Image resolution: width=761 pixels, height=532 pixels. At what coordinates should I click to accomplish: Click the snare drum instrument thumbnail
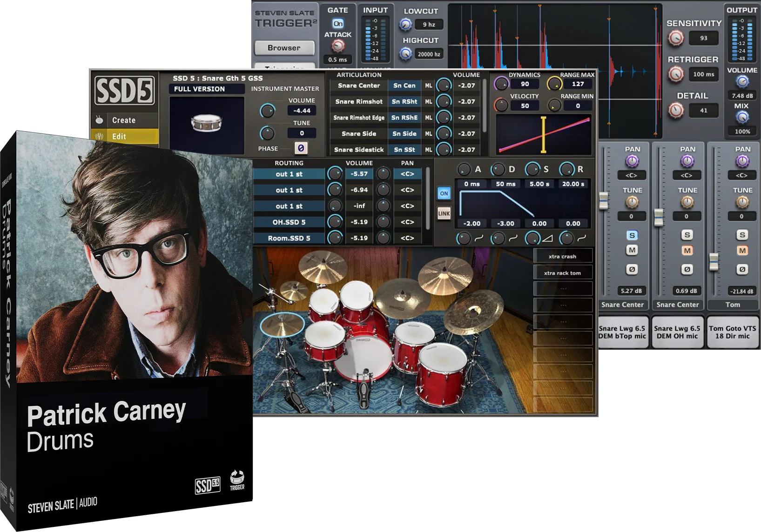pyautogui.click(x=207, y=123)
